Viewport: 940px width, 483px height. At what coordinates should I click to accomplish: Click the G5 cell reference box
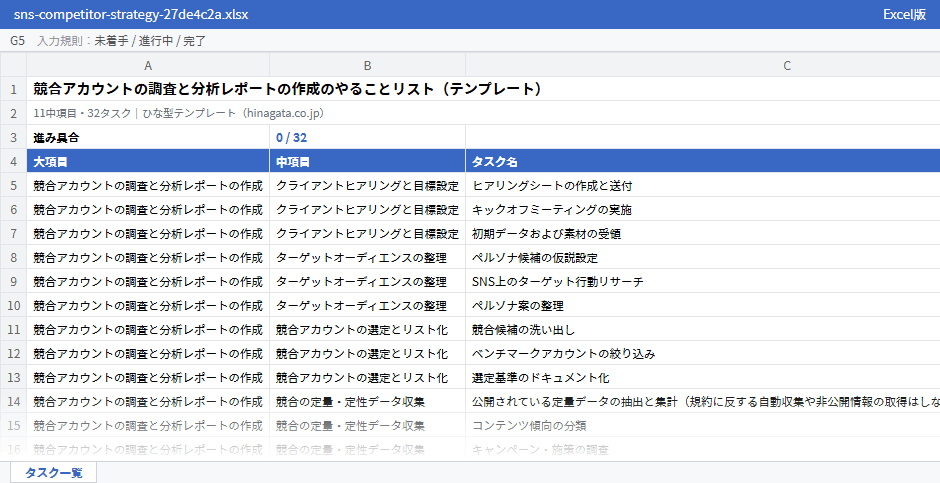pyautogui.click(x=17, y=41)
